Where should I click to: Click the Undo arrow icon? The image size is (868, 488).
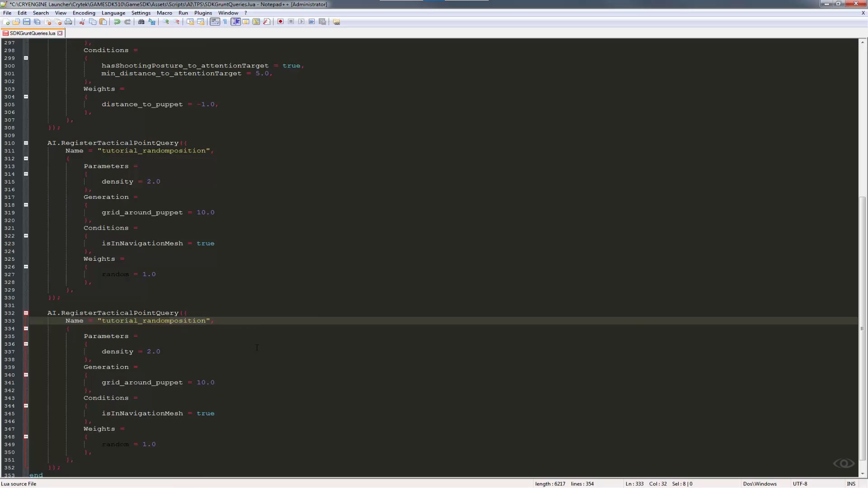click(117, 22)
